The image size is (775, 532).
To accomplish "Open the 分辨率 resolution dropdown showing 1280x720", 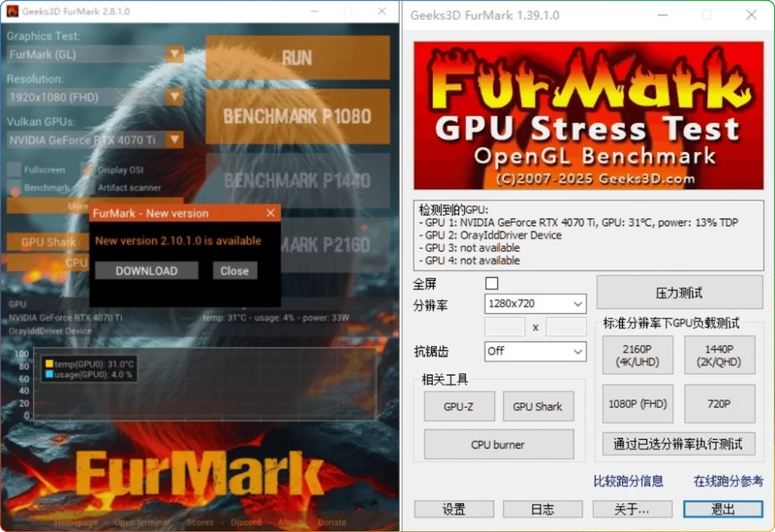I will click(534, 303).
